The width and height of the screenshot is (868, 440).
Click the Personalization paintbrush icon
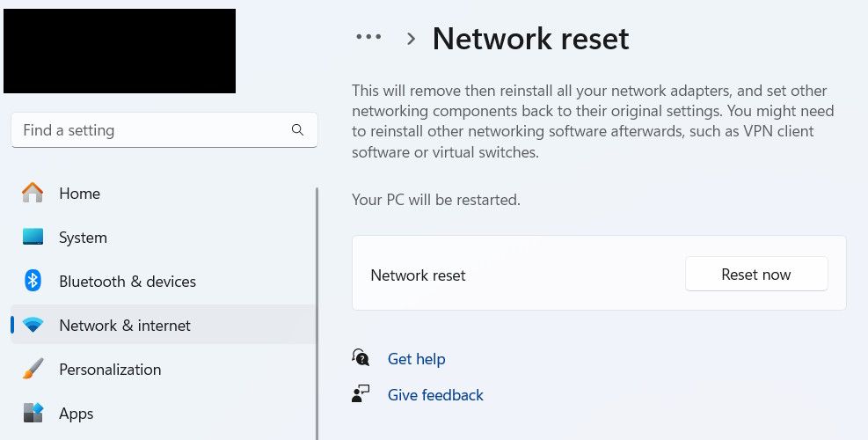click(x=33, y=369)
